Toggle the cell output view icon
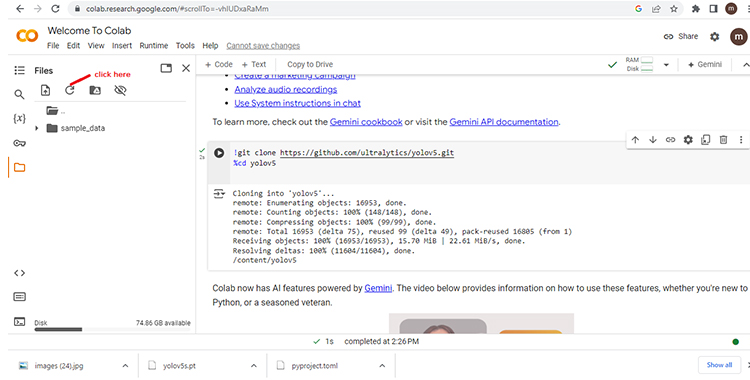The height and width of the screenshot is (380, 750). pos(219,193)
